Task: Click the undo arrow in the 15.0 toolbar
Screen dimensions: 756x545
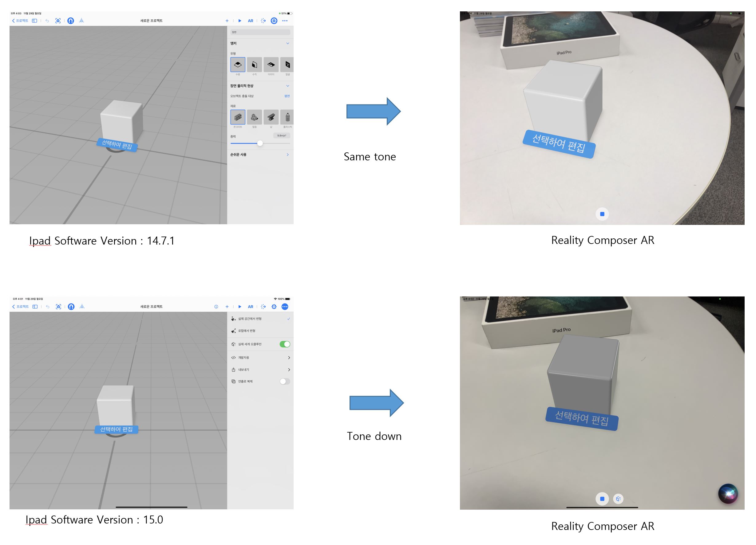Action: [48, 307]
